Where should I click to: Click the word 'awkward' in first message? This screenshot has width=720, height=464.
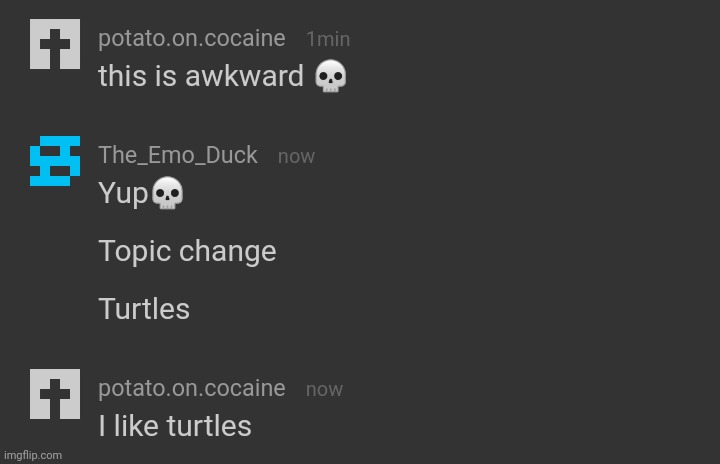click(x=245, y=77)
